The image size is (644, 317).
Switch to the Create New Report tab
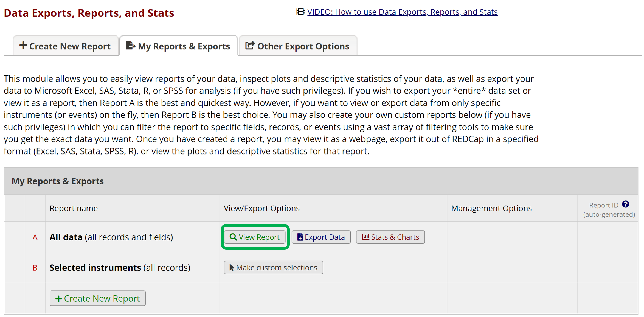point(66,46)
